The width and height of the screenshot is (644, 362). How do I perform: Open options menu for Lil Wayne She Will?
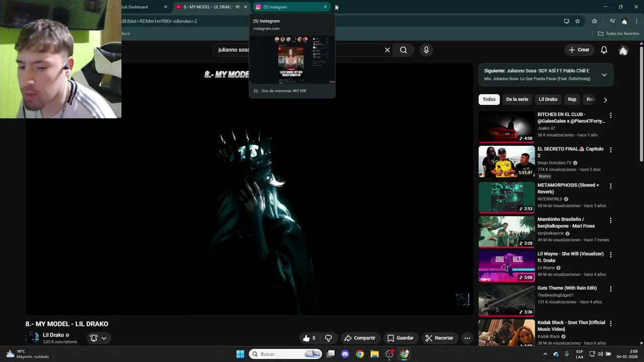[x=611, y=255]
